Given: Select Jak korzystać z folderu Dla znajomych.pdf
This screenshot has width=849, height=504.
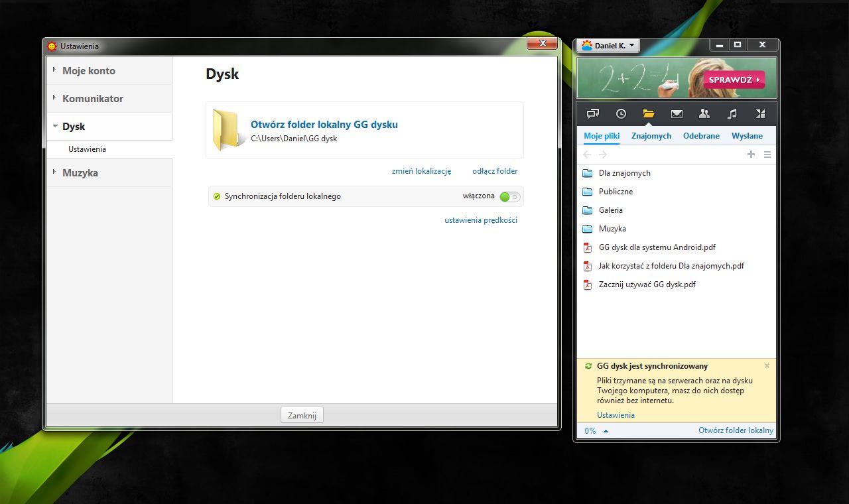Looking at the screenshot, I should 671,266.
